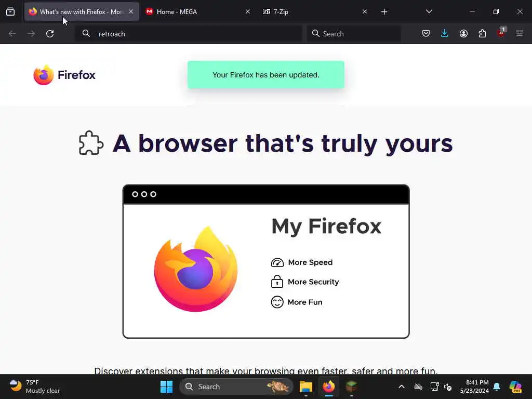Click the Firefox taskbar icon

pyautogui.click(x=328, y=387)
